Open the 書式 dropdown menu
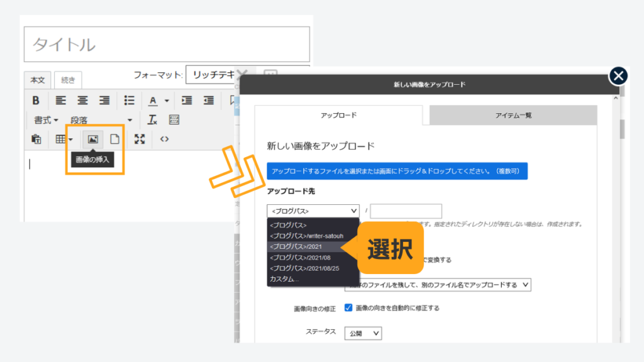This screenshot has height=362, width=644. tap(46, 120)
